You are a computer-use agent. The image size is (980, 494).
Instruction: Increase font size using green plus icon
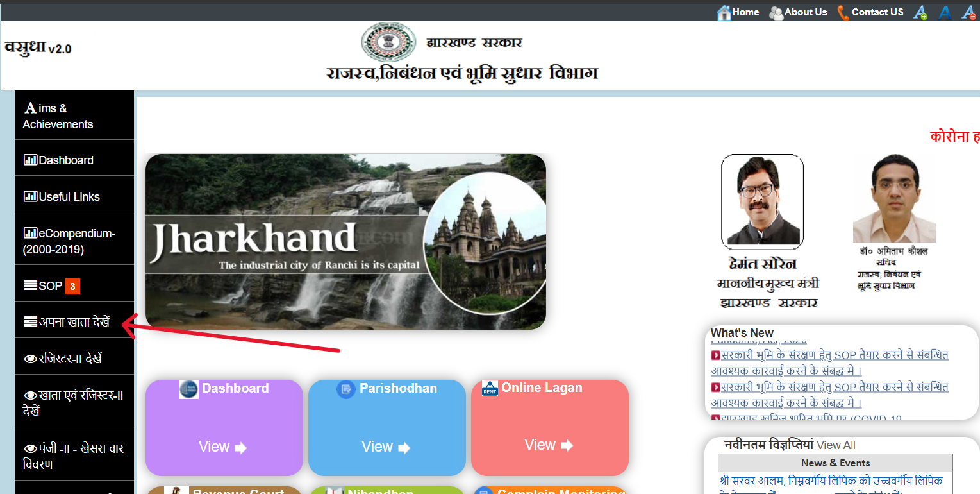[x=921, y=12]
